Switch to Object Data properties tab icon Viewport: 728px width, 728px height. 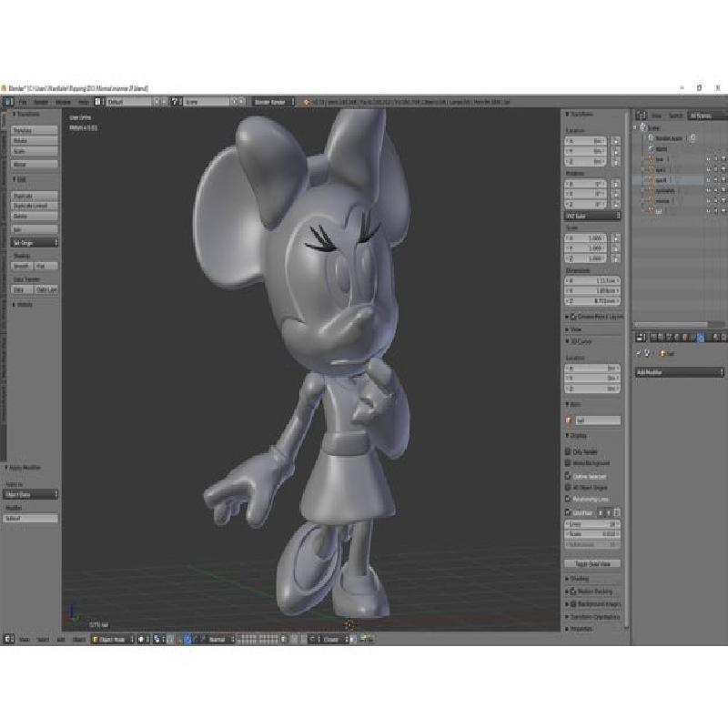(x=709, y=338)
